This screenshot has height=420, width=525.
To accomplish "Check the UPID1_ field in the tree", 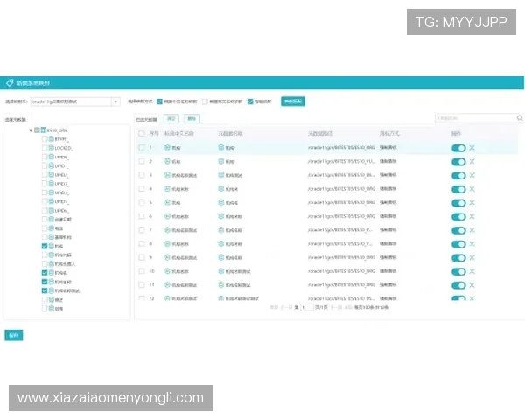I will [x=45, y=165].
